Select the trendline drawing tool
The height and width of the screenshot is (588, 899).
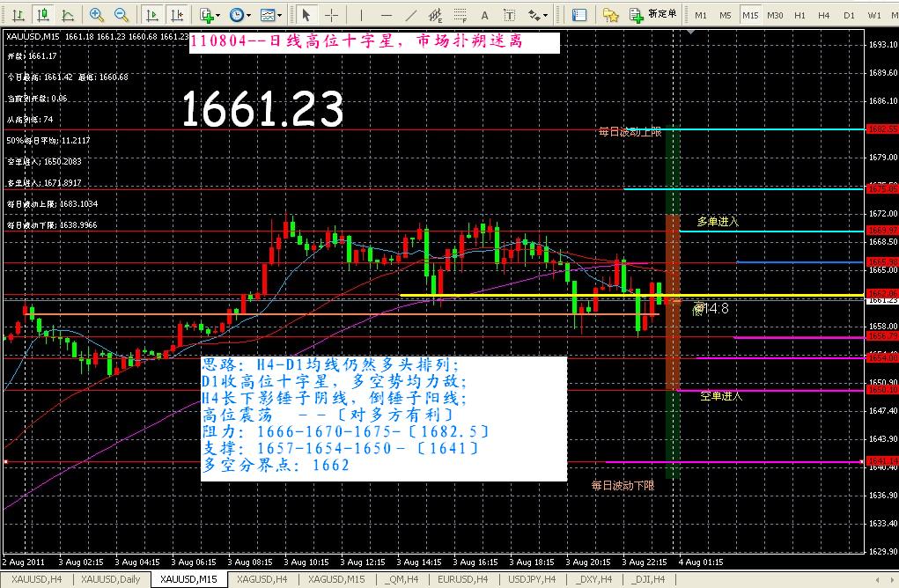pyautogui.click(x=411, y=15)
